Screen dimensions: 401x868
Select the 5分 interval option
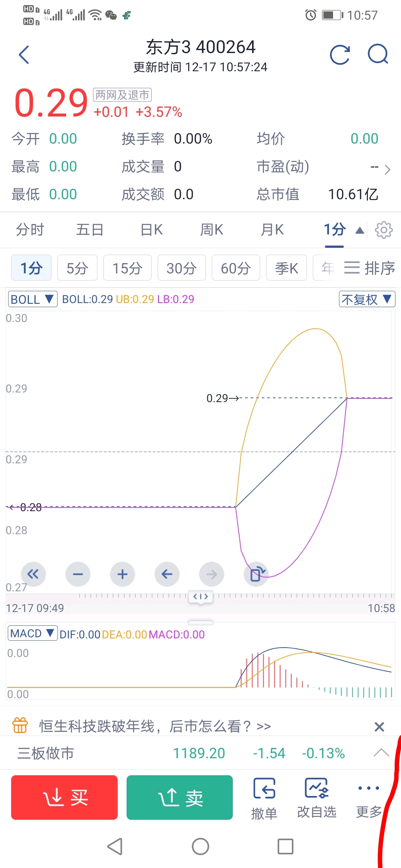tap(77, 268)
